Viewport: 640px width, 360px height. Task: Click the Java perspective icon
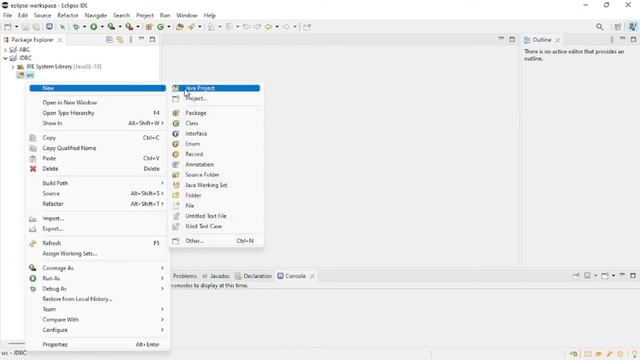tap(633, 27)
